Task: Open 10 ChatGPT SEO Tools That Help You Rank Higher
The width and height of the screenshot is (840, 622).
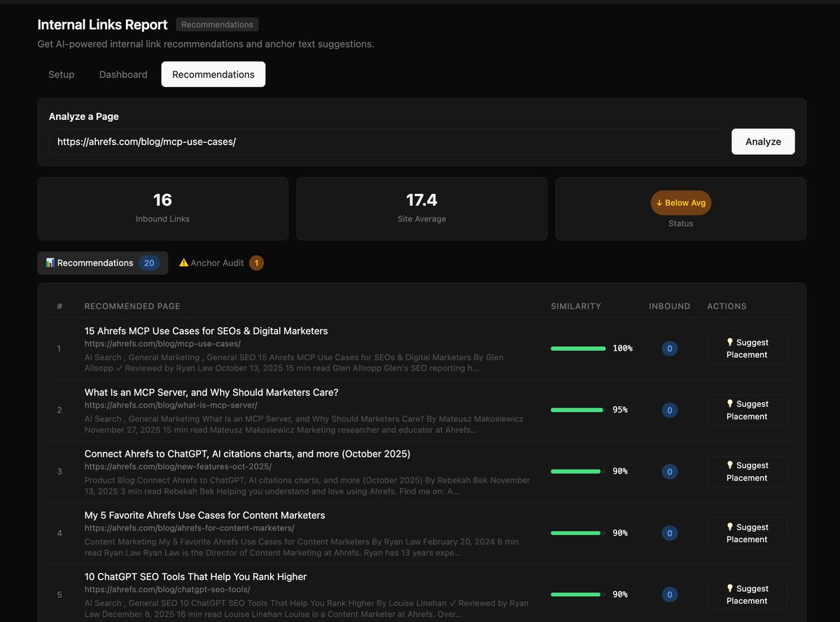Action: 196,576
